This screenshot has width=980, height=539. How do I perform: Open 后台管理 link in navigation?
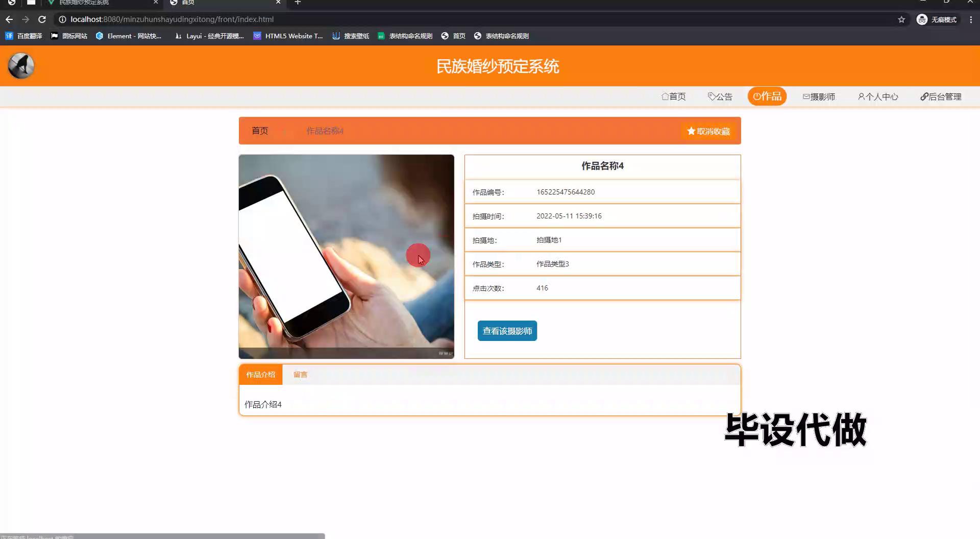pos(941,96)
